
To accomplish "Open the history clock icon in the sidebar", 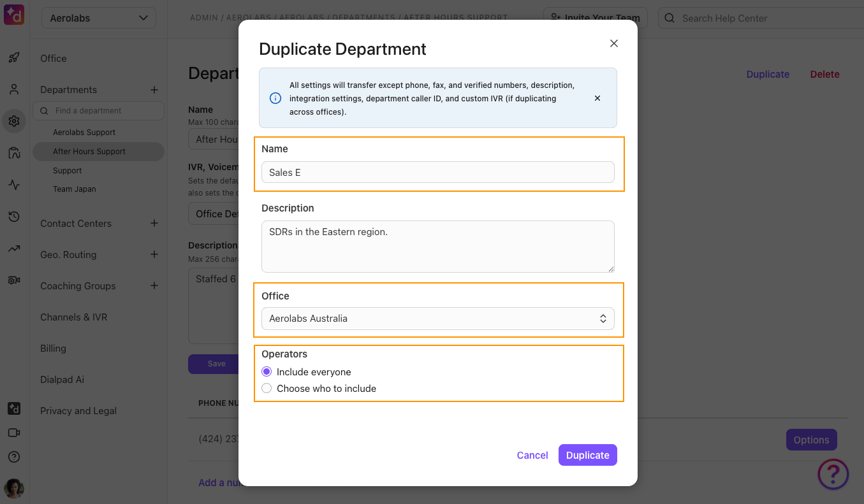I will coord(14,217).
